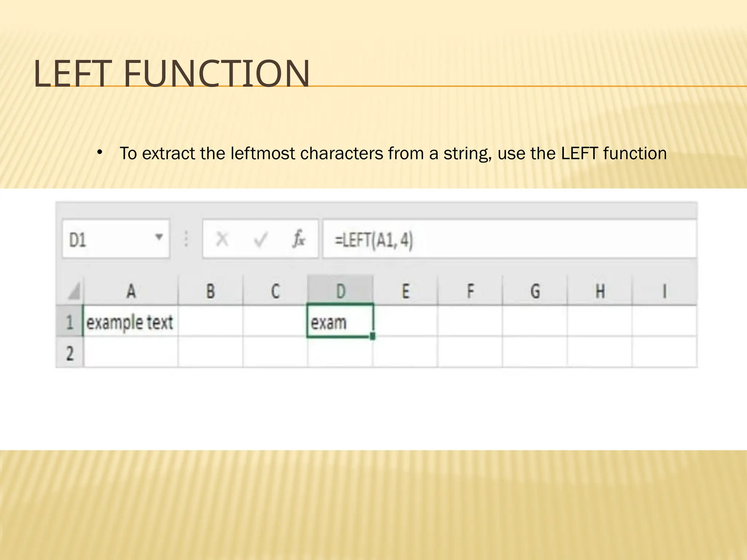Click cell D1 containing 'exam'
Screen dimensions: 747x560
340,321
